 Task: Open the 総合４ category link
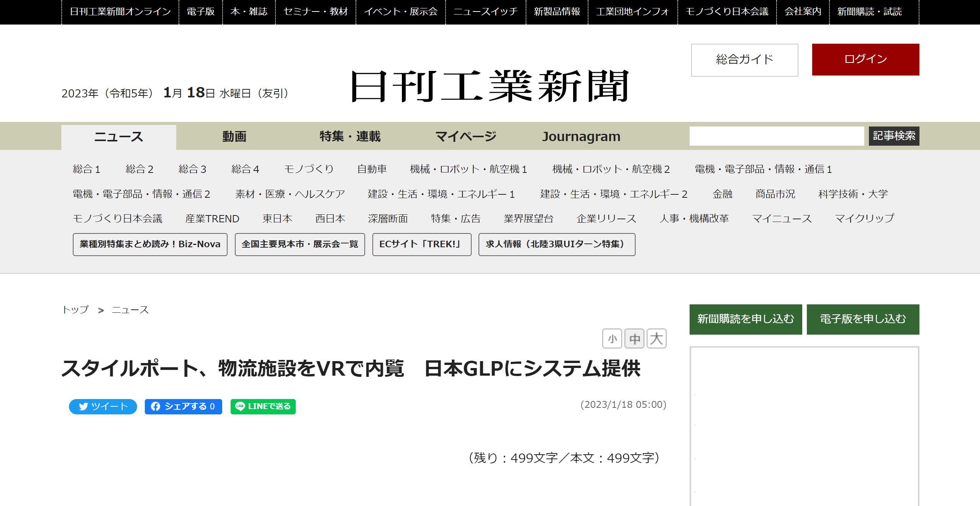(245, 169)
